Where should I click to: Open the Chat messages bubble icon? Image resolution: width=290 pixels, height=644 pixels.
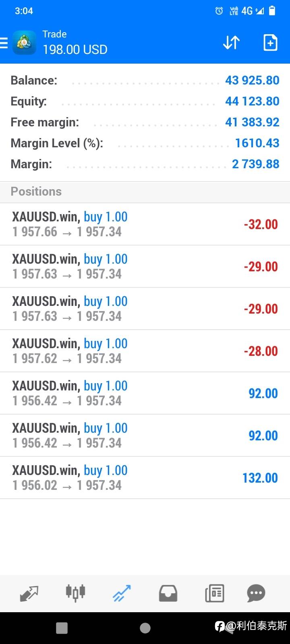[256, 593]
